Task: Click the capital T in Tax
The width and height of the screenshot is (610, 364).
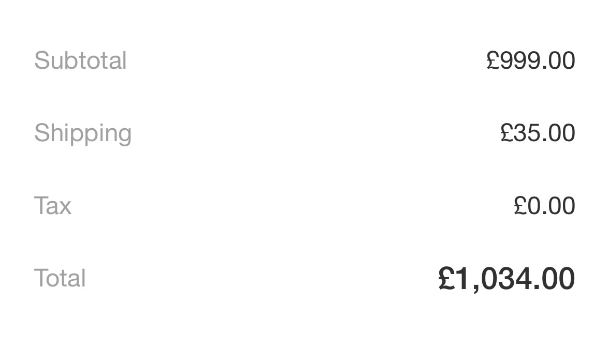Action: coord(41,206)
